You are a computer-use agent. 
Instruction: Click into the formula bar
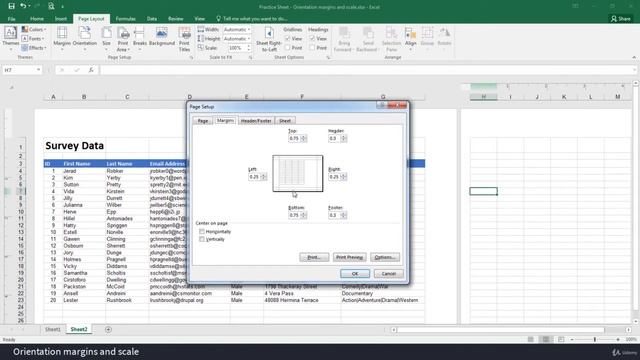[x=367, y=70]
